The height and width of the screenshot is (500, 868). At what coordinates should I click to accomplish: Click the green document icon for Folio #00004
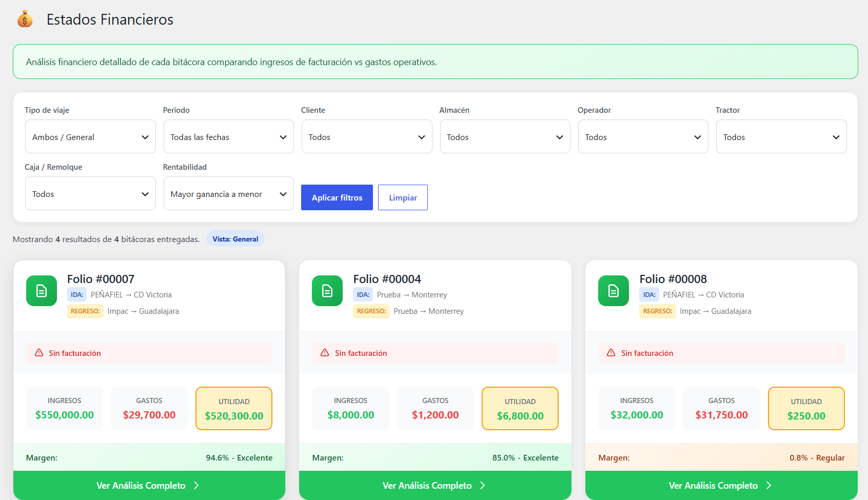pyautogui.click(x=327, y=291)
